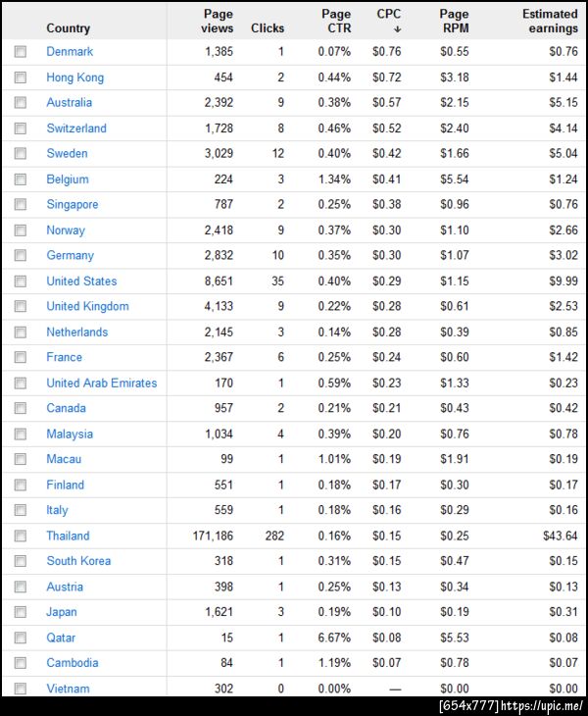Open the Macau country link

click(64, 459)
